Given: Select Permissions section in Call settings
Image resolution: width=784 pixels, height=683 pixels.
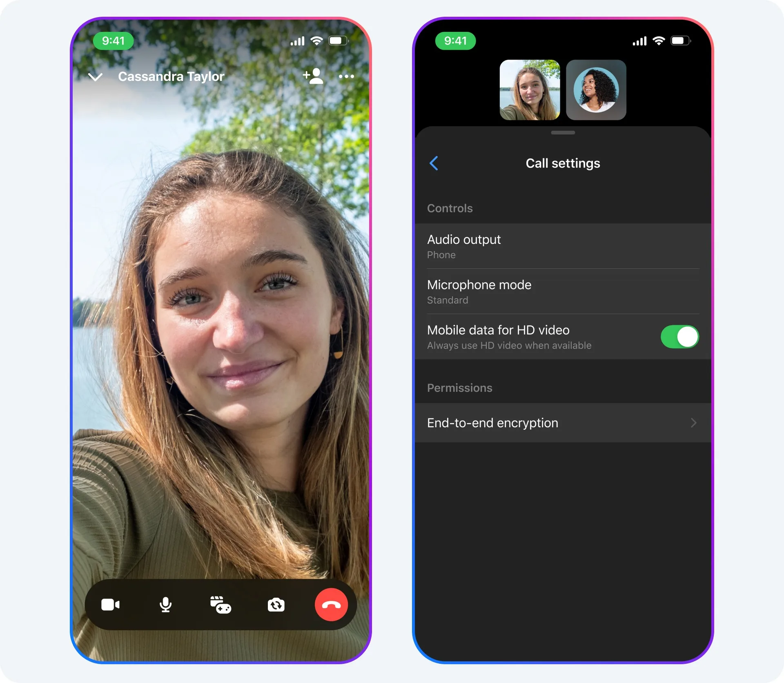Looking at the screenshot, I should 461,388.
